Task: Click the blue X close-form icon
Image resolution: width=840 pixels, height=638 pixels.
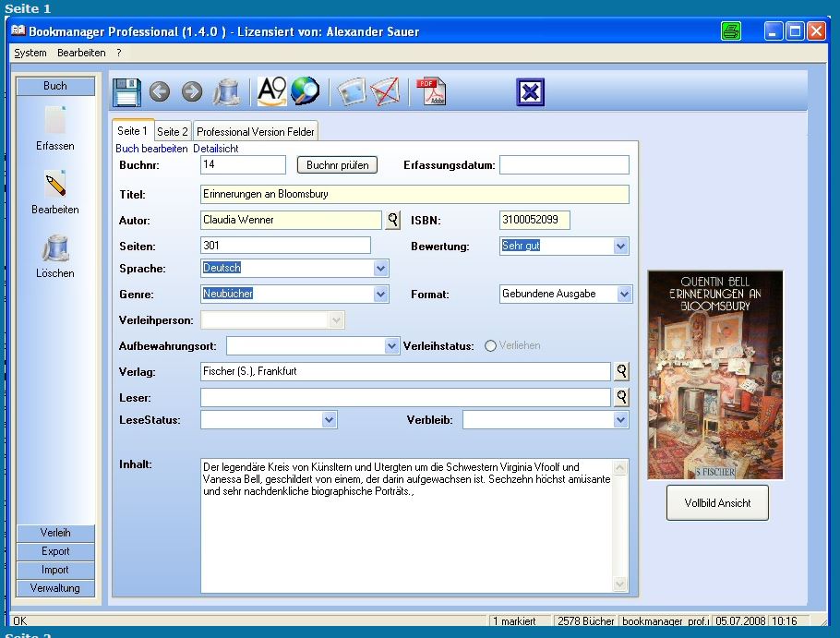Action: 531,92
